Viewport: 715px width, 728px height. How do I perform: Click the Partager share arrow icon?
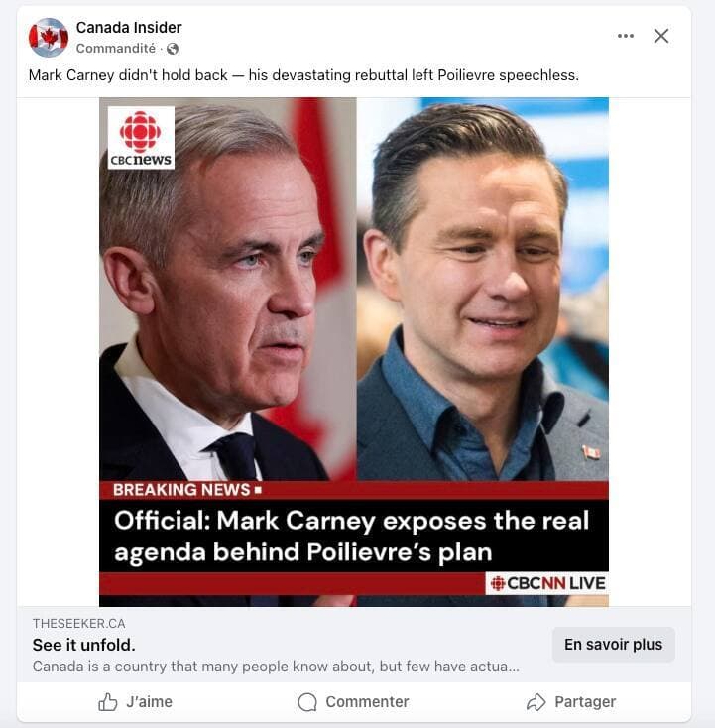tap(536, 702)
